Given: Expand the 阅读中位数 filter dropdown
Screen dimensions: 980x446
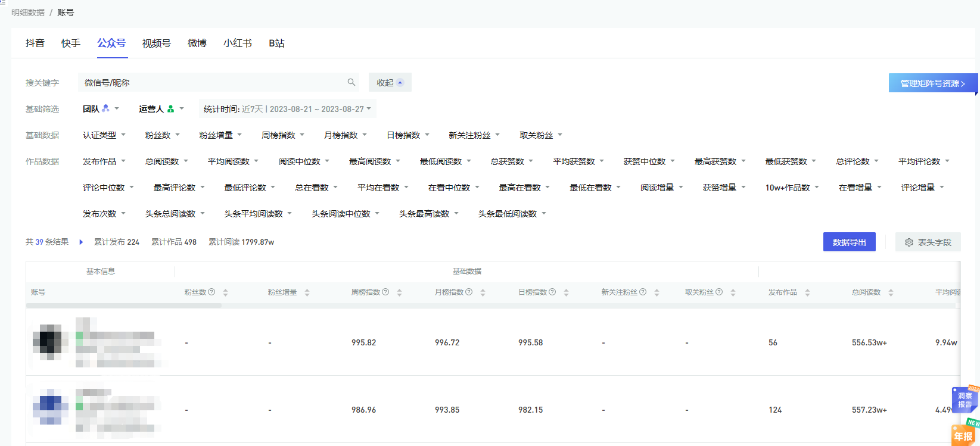Looking at the screenshot, I should pos(304,161).
